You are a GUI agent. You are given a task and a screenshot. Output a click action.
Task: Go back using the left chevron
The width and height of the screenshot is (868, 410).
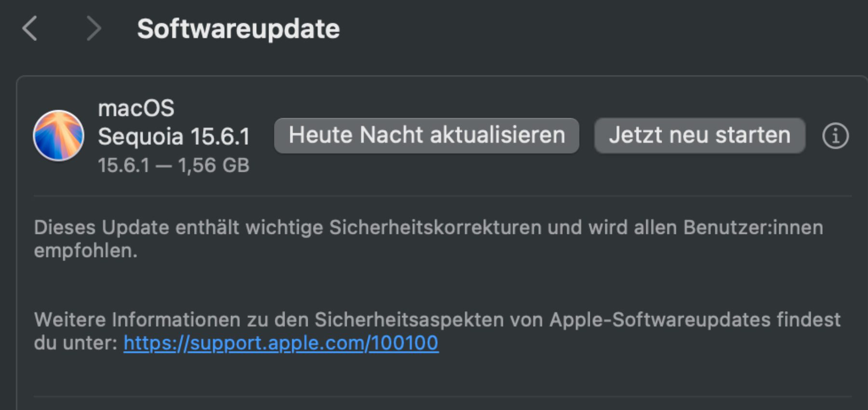[x=30, y=28]
